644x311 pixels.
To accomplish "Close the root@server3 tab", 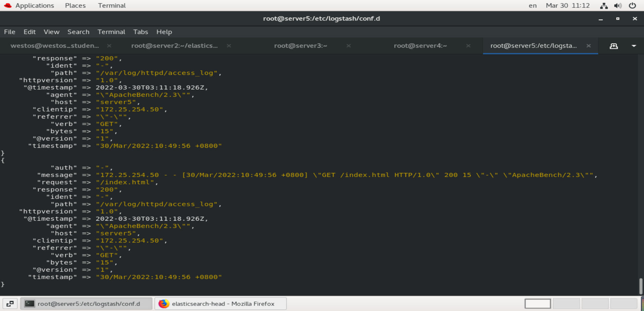I will pos(349,46).
